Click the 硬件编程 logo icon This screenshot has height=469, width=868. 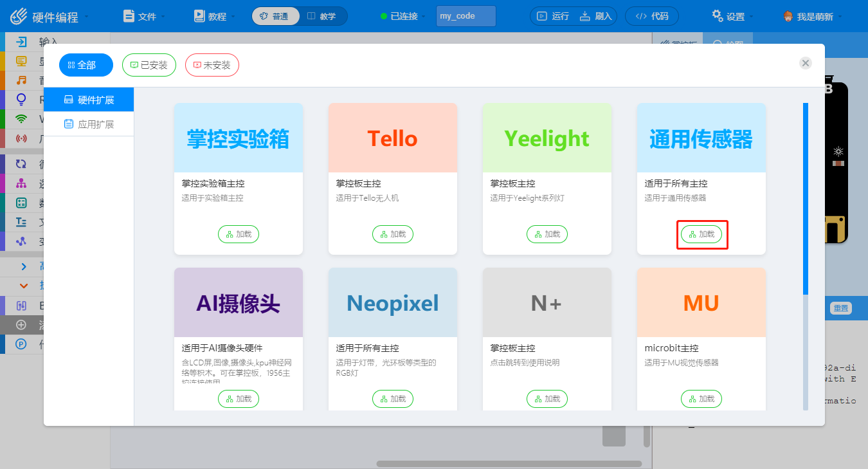[19, 16]
